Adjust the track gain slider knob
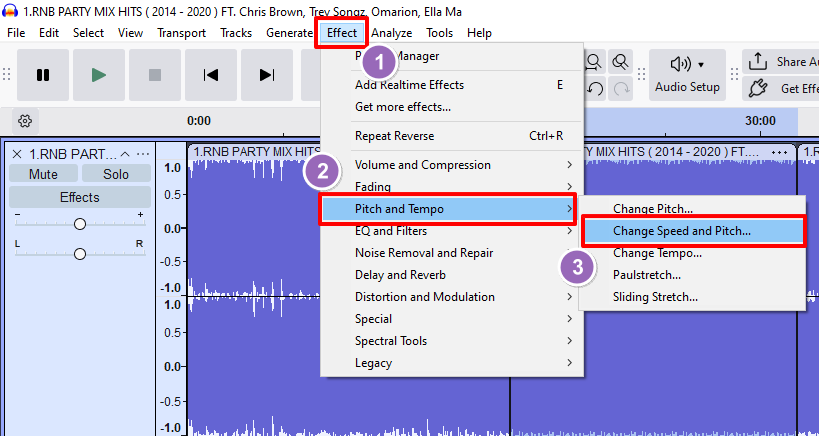This screenshot has width=819, height=436. [79, 224]
